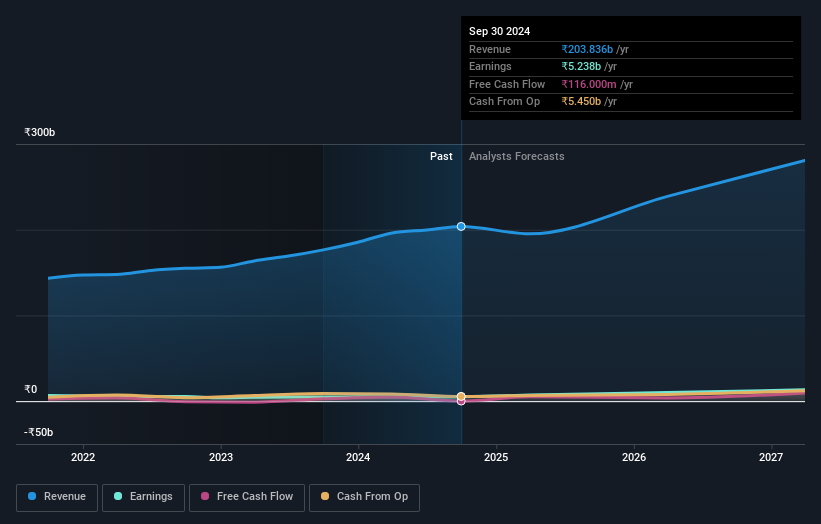Screen dimensions: 821x524
Task: Click the ₹116.000m free cash flow value
Action: tap(589, 84)
